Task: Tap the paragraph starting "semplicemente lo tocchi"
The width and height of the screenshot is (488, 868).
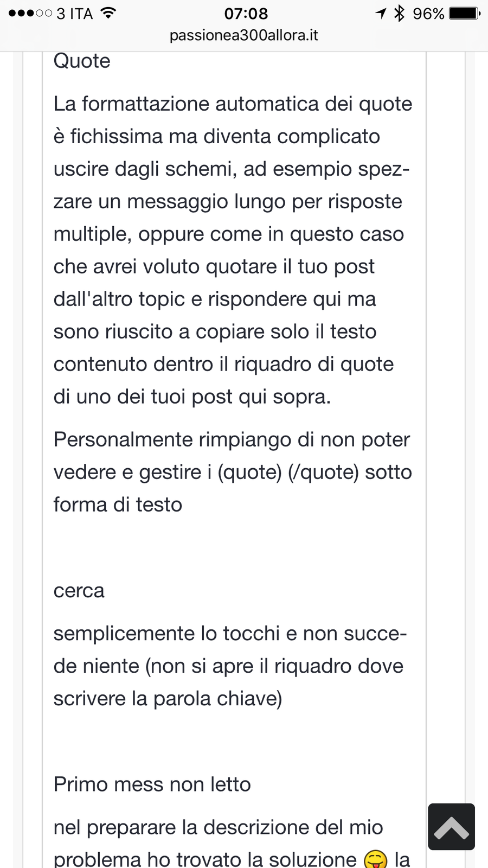Action: pyautogui.click(x=230, y=666)
